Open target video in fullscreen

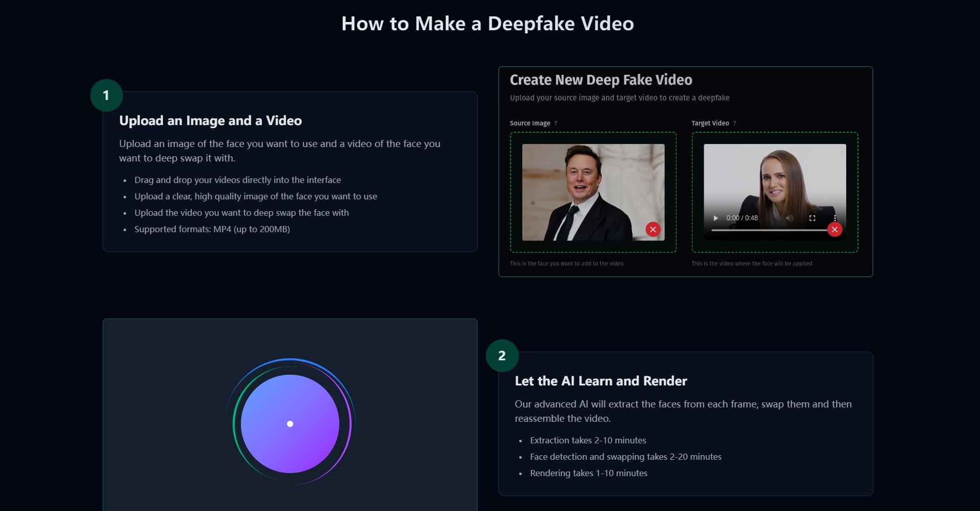812,218
